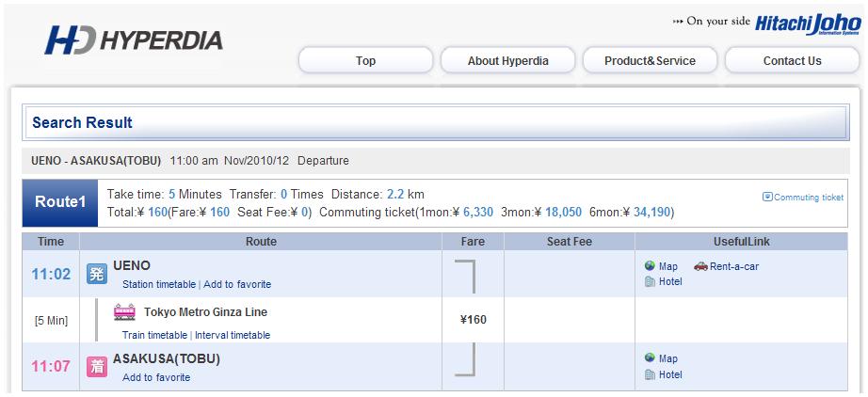Click the globe Map icon for UENO
Image resolution: width=868 pixels, height=397 pixels.
pos(650,266)
